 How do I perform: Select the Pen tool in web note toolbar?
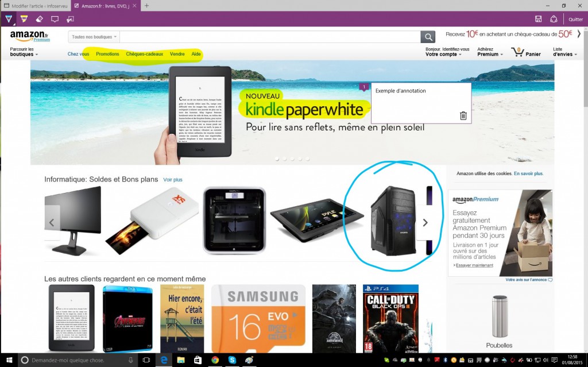point(9,19)
